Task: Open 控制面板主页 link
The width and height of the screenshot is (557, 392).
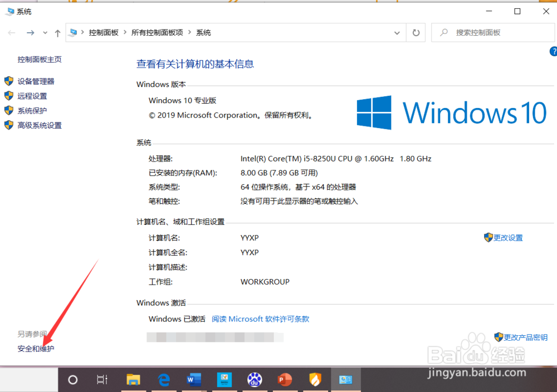Action: click(x=40, y=59)
